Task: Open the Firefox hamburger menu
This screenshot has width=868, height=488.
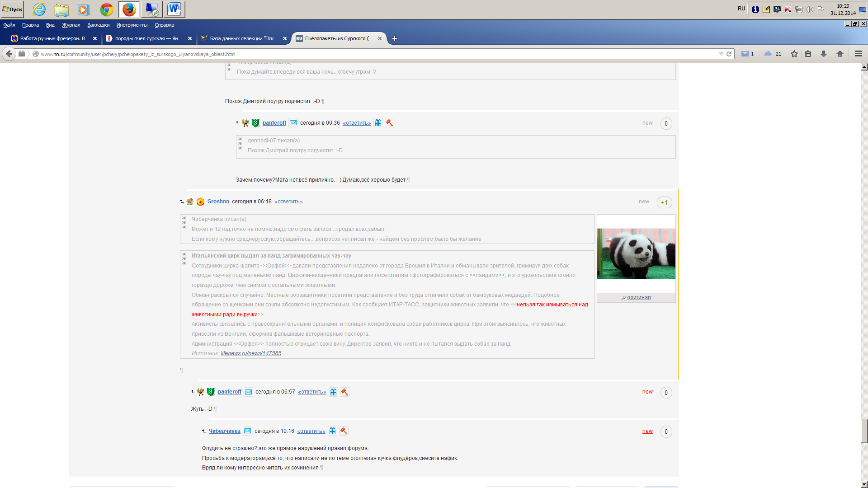Action: click(859, 54)
